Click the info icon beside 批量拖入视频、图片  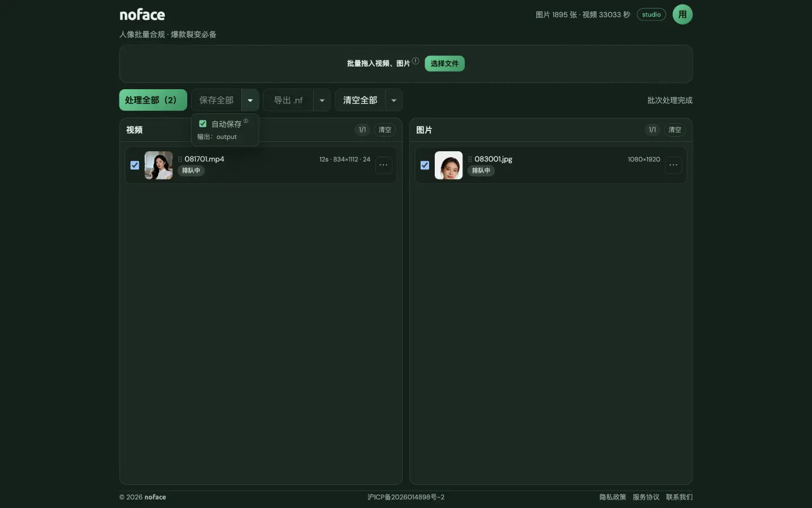[x=416, y=61]
